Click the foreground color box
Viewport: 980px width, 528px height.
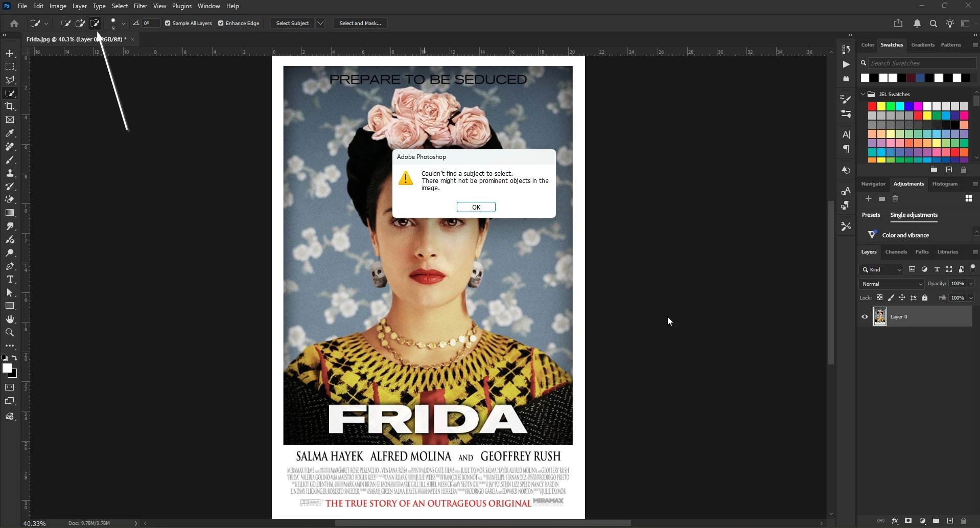pyautogui.click(x=7, y=369)
